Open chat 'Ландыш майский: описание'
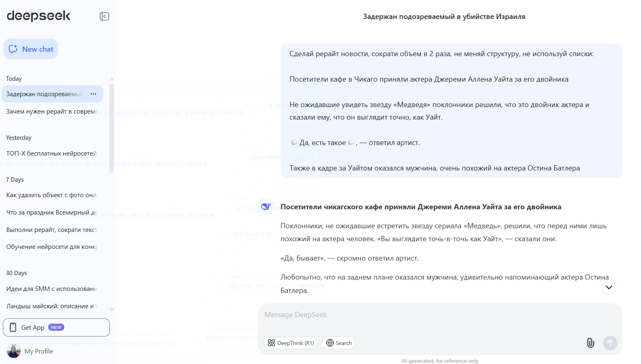 52,306
